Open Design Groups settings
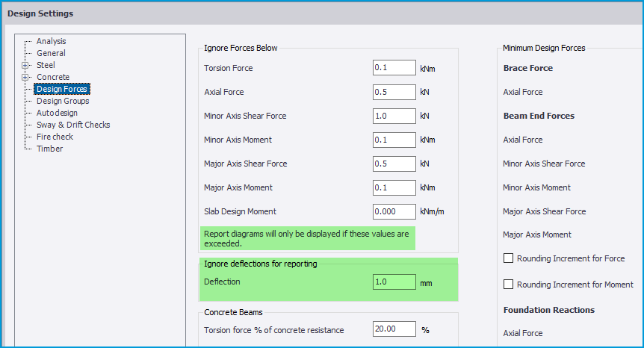This screenshot has width=644, height=348. click(x=63, y=101)
